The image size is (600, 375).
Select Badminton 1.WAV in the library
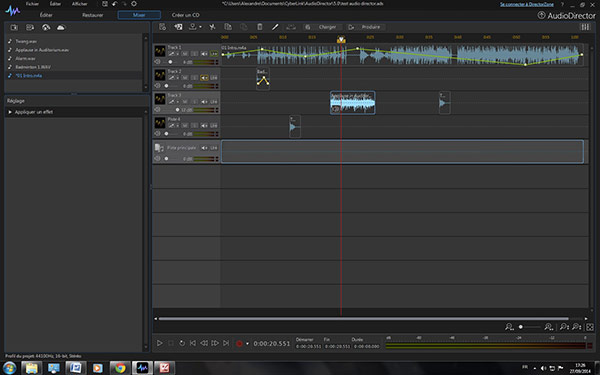[x=33, y=67]
